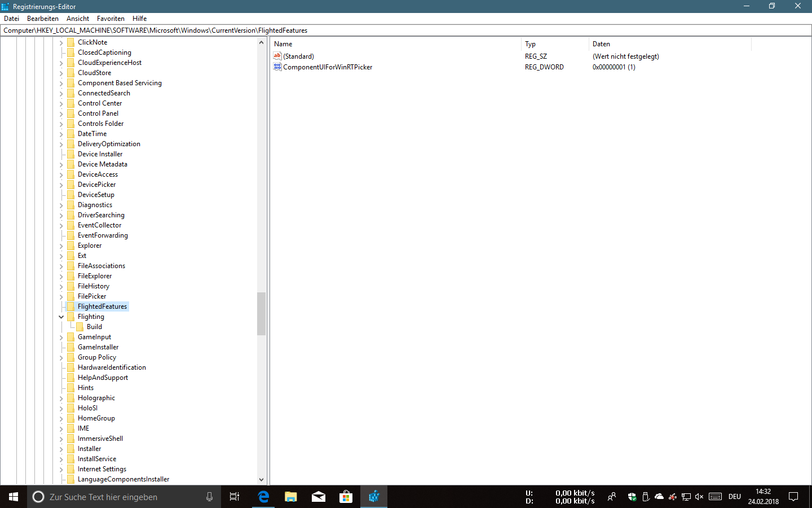Viewport: 812px width, 508px height.
Task: Click the Build subkey folder icon
Action: coord(80,327)
